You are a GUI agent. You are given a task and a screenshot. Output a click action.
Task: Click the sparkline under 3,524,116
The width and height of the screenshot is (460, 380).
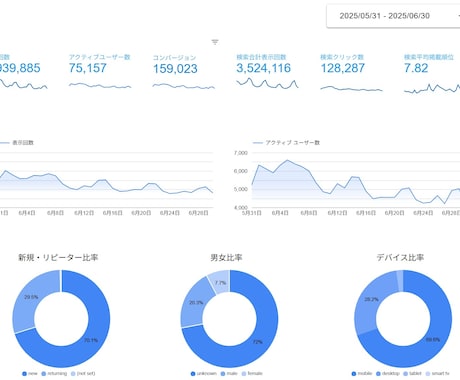267,83
